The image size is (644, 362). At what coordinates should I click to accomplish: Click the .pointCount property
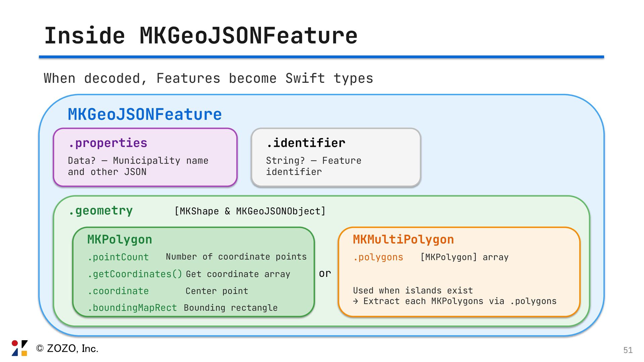click(x=118, y=257)
